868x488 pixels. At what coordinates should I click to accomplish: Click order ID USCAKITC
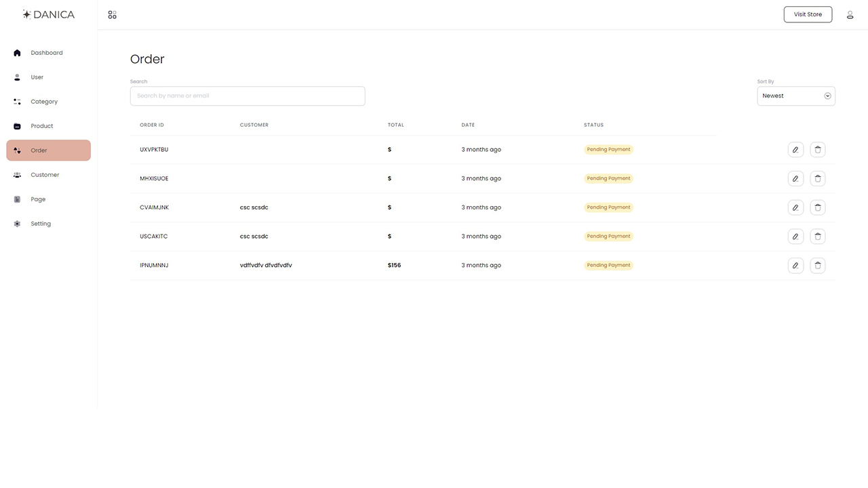154,237
